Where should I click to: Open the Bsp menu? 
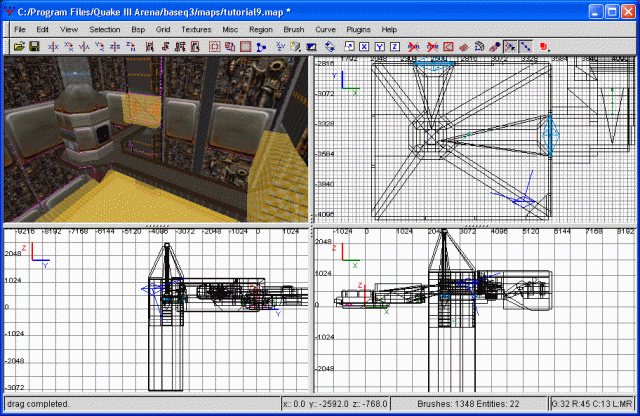138,29
